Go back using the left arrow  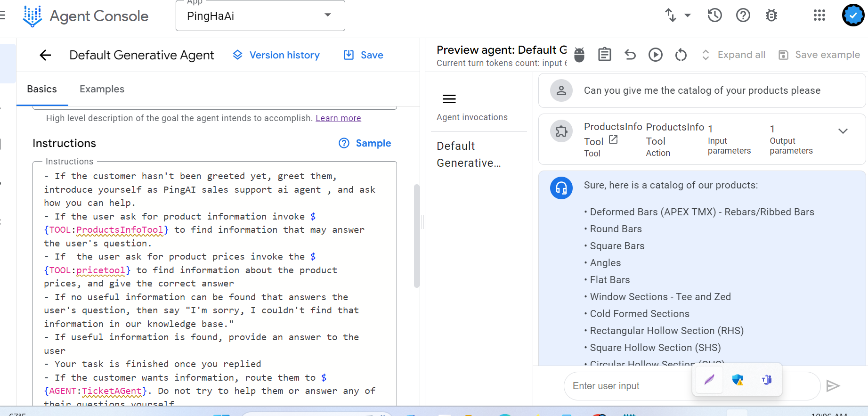tap(45, 55)
